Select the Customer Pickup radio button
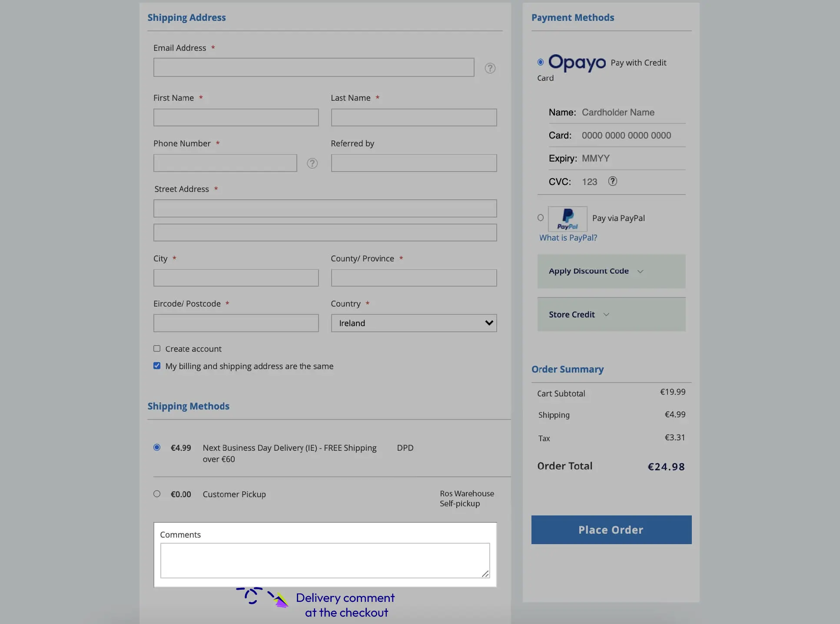840x624 pixels. (x=157, y=494)
